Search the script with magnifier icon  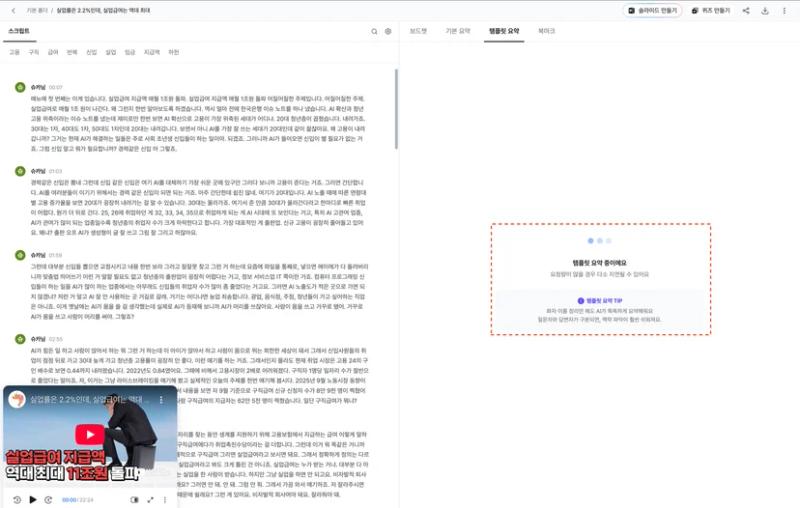(x=374, y=31)
